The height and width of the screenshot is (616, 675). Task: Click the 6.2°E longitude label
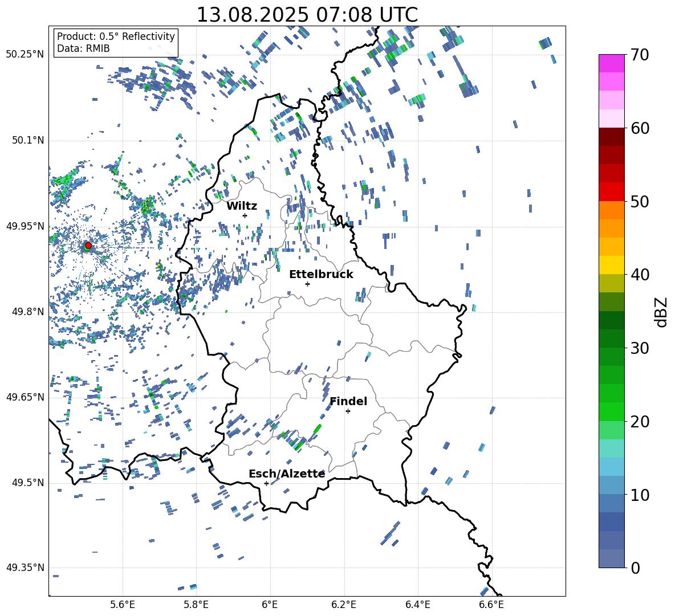click(x=344, y=605)
